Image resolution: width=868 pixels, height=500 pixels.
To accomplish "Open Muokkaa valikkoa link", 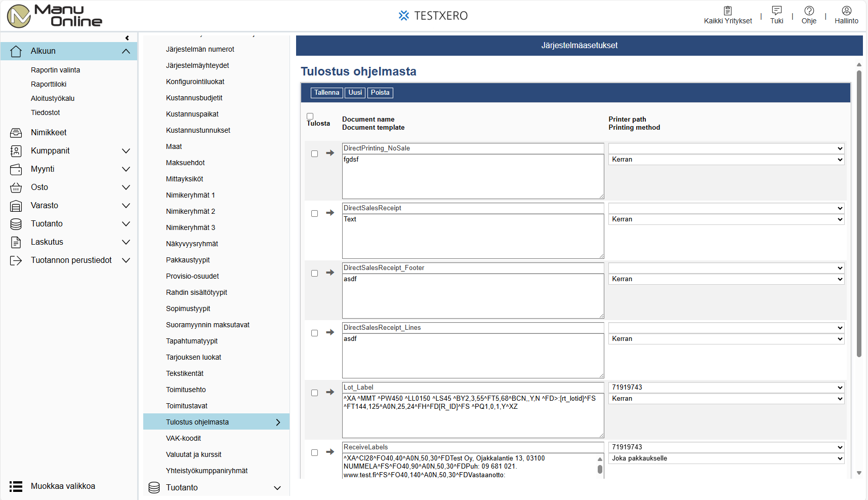I will (63, 486).
